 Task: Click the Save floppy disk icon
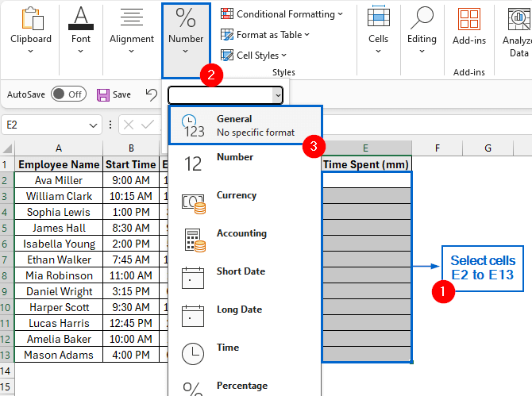coord(102,95)
